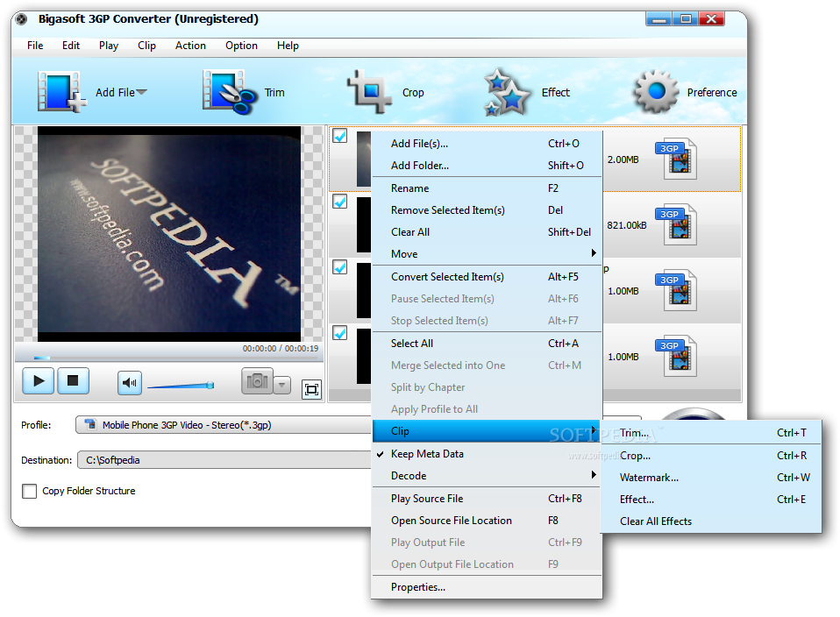Choose Trim... in Clip submenu

point(711,433)
